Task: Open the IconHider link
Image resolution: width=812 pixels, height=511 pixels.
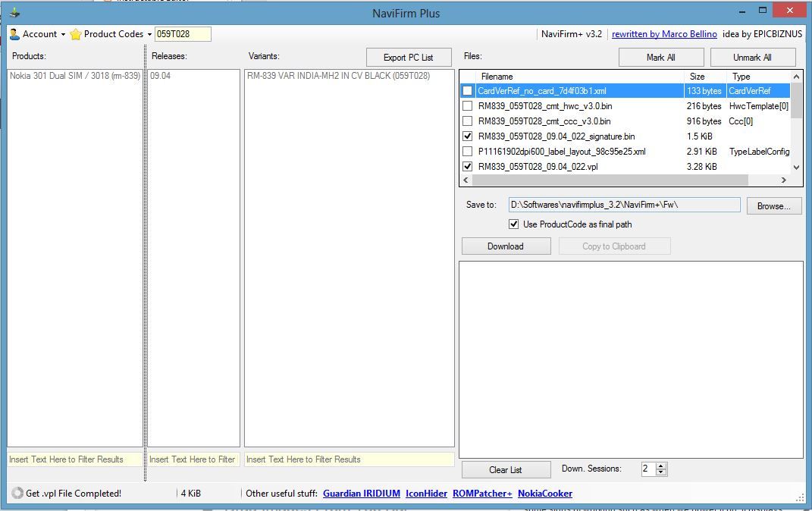Action: tap(426, 494)
